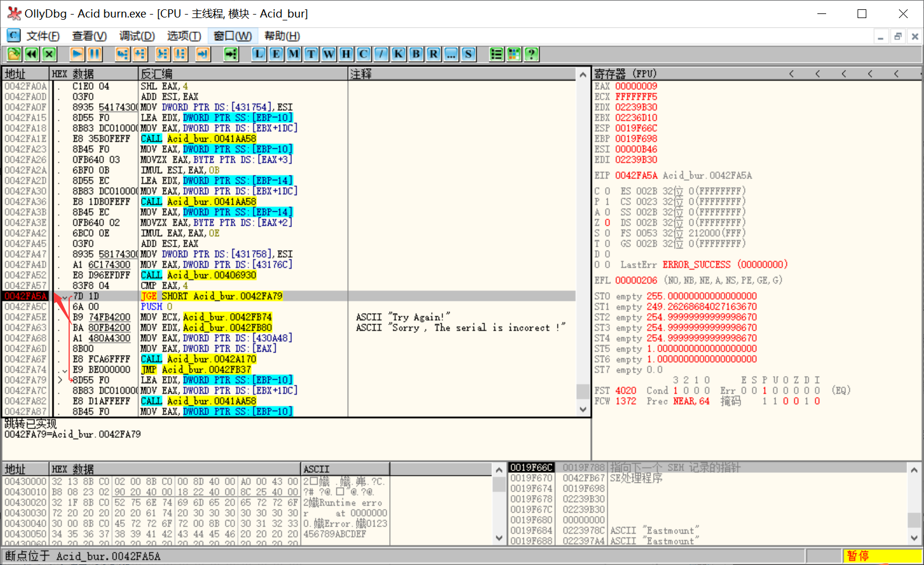This screenshot has width=924, height=565.
Task: Open Breakpoints window with B button
Action: click(x=416, y=54)
